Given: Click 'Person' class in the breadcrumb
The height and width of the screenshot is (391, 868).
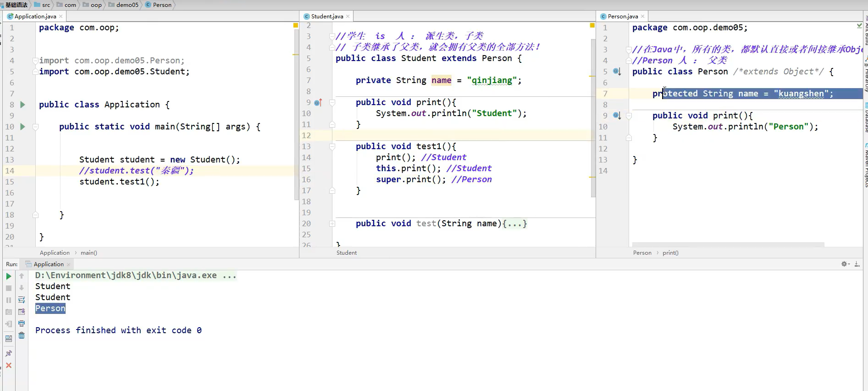Looking at the screenshot, I should pos(158,5).
